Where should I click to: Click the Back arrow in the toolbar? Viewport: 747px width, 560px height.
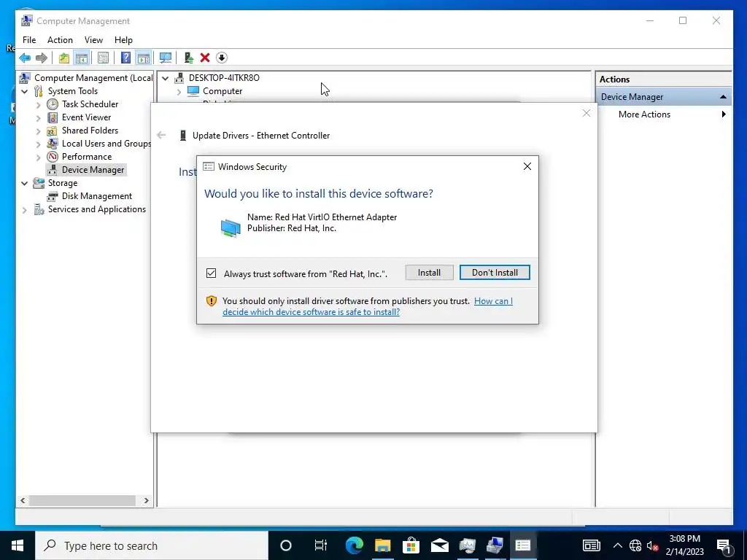pyautogui.click(x=25, y=58)
